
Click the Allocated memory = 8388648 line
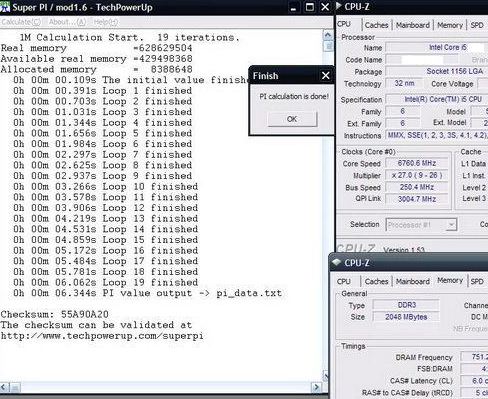(97, 69)
